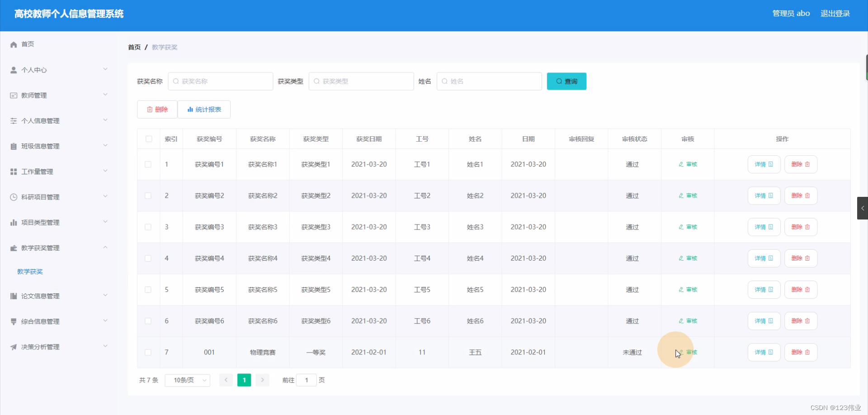Open 个人中心 via its person icon
Screen dimensions: 868x415
13,70
